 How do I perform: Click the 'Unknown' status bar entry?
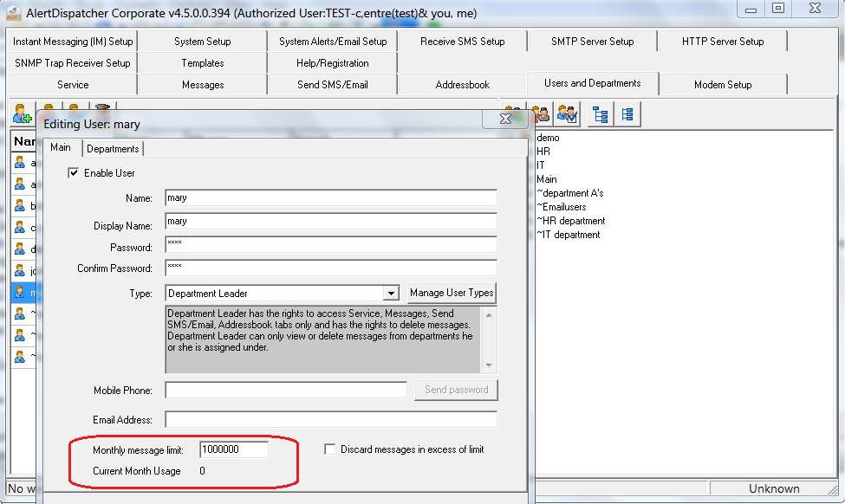pyautogui.click(x=773, y=488)
